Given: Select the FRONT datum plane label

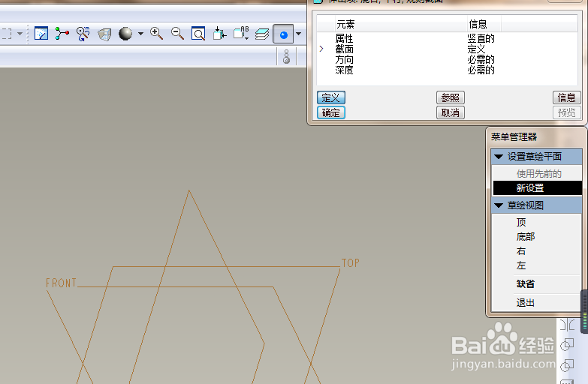Looking at the screenshot, I should coord(61,283).
